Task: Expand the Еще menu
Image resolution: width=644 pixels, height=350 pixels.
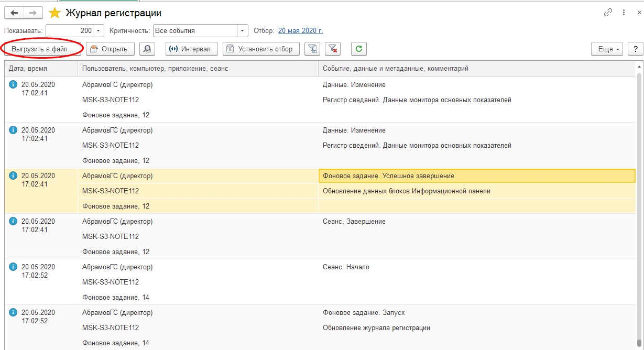Action: [607, 49]
